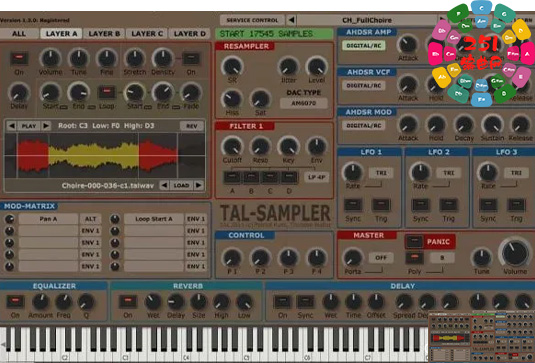Toggle the sample Loop switch
The width and height of the screenshot is (535, 363).
coord(107,92)
